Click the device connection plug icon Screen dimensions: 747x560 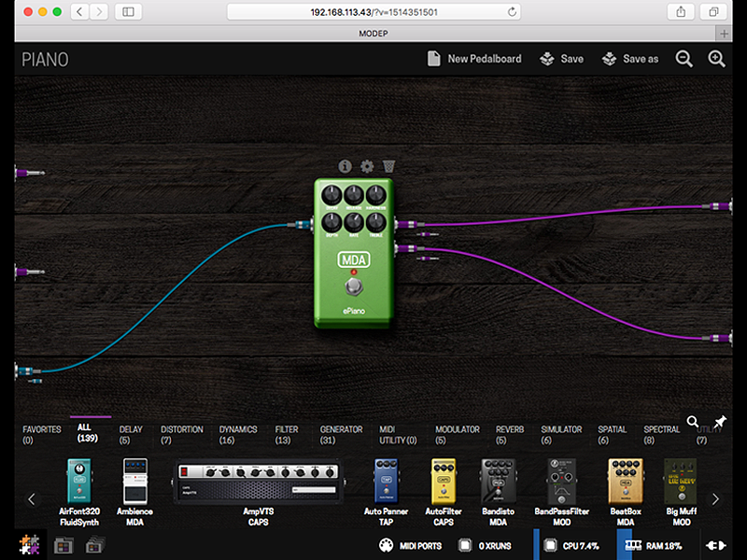pos(715,546)
